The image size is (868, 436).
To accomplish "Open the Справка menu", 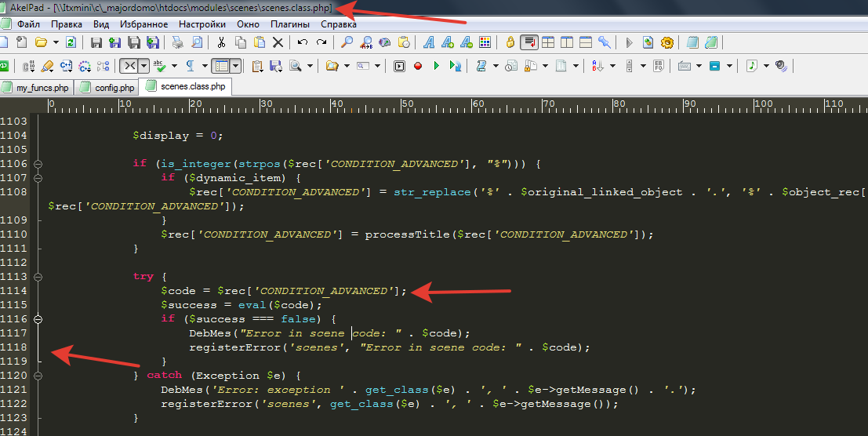I will tap(338, 24).
